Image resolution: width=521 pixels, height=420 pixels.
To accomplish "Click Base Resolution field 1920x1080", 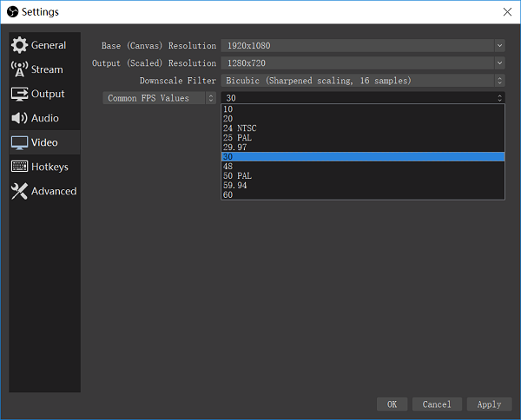I will (358, 45).
